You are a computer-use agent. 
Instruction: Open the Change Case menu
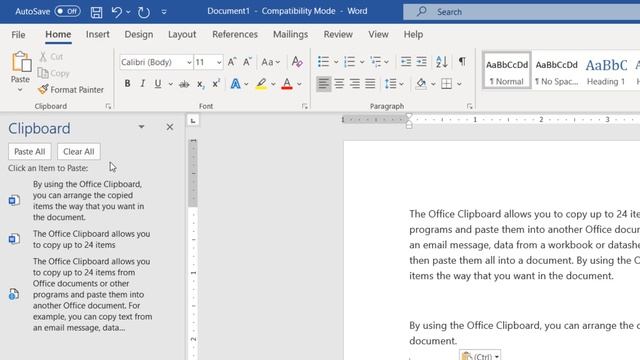point(271,62)
